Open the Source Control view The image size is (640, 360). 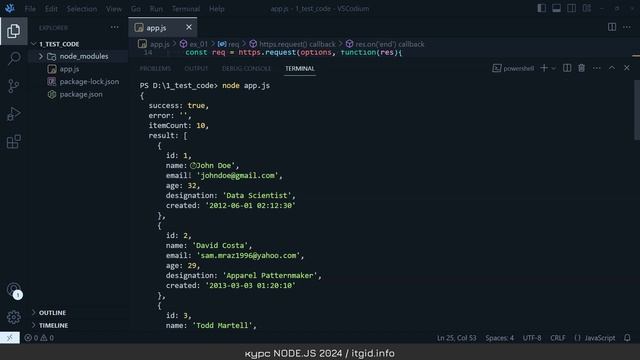[13, 86]
